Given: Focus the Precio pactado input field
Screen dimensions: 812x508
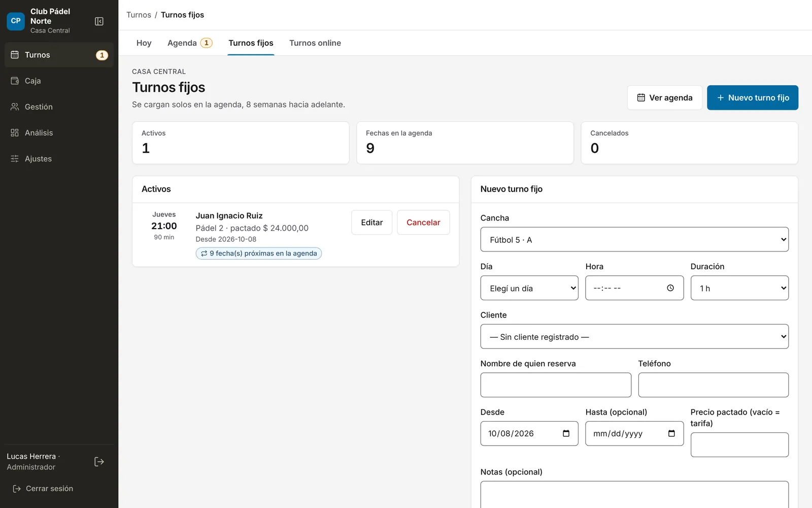Looking at the screenshot, I should click(x=739, y=444).
